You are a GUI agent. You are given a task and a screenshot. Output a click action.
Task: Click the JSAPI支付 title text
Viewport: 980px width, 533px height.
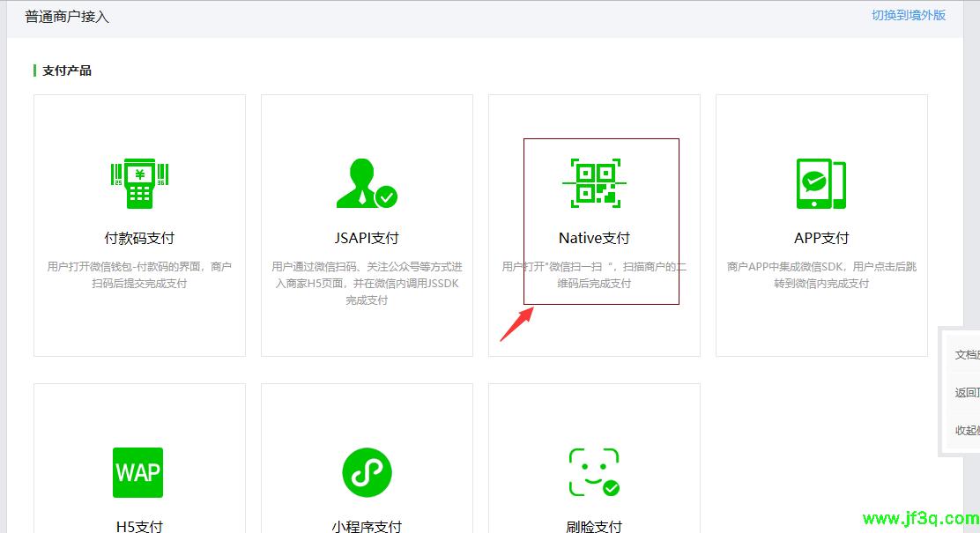click(x=367, y=238)
